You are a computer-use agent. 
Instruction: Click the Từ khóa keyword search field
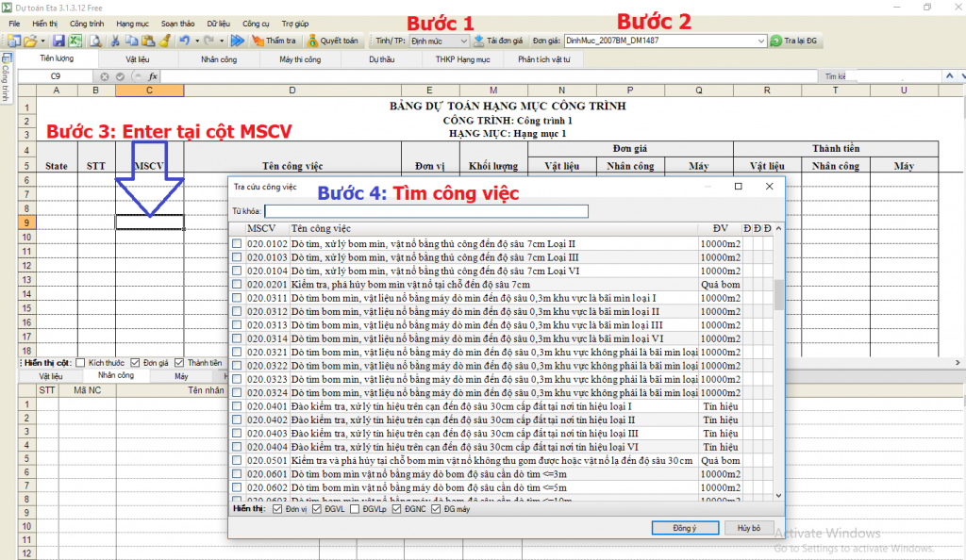(425, 211)
